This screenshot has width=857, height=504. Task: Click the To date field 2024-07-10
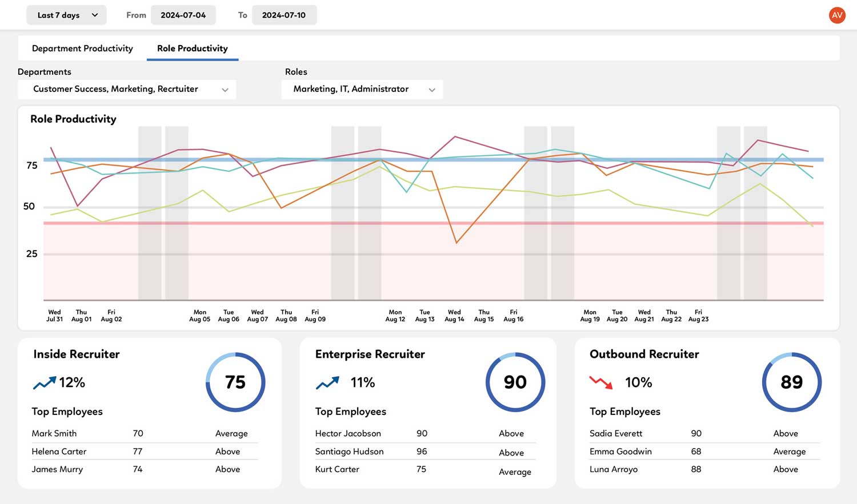point(284,15)
